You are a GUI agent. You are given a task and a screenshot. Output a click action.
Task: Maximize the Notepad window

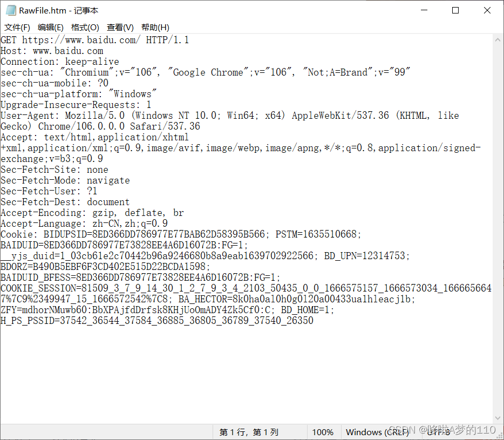[455, 10]
